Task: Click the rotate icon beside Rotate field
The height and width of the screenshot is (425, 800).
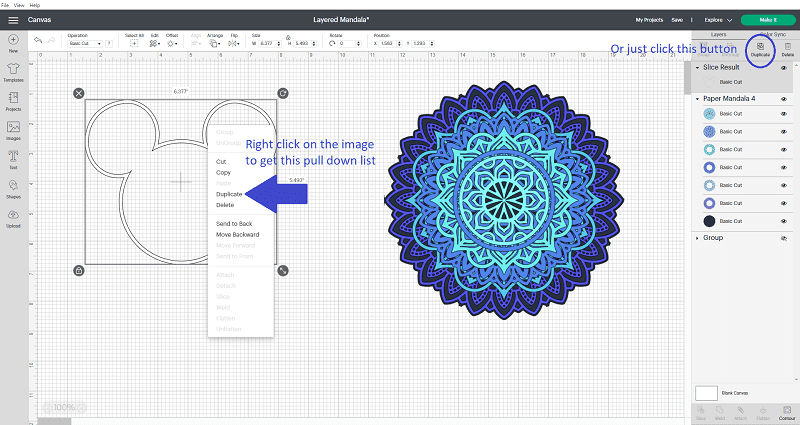Action: 332,43
